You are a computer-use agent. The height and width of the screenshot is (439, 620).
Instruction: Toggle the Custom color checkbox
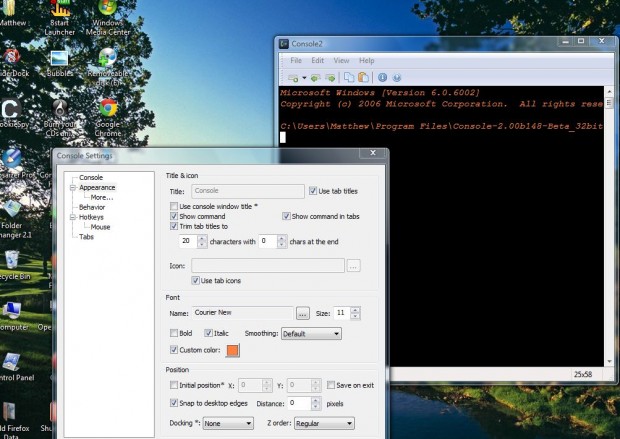pyautogui.click(x=174, y=350)
